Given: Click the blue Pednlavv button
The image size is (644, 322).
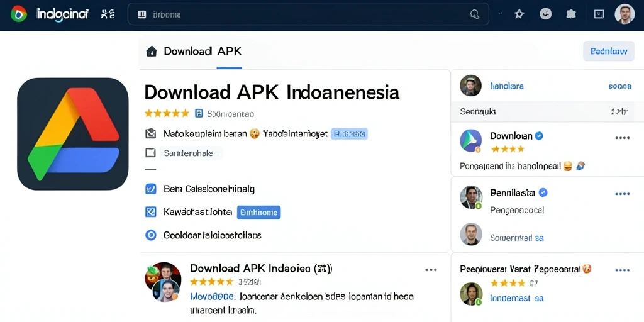Looking at the screenshot, I should 609,52.
